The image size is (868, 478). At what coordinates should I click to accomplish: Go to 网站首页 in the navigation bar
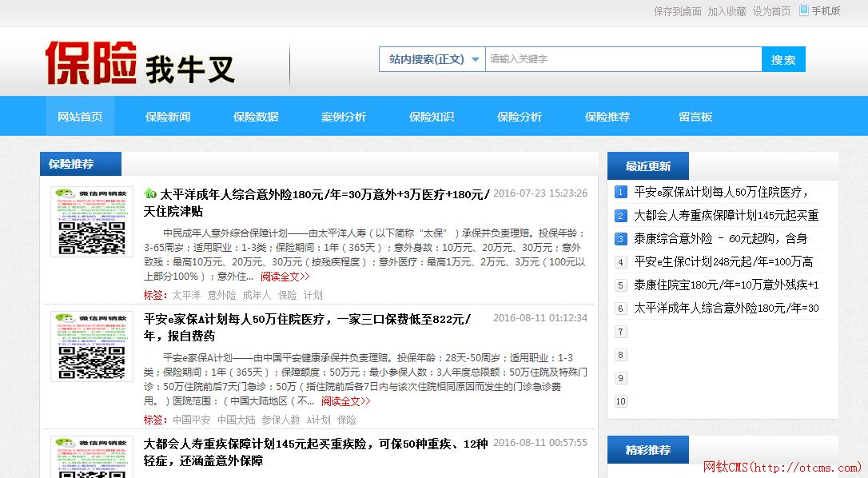pos(80,117)
